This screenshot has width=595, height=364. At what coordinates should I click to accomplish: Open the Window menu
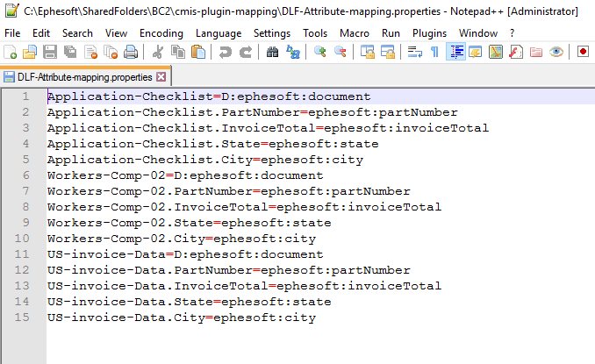click(x=478, y=33)
